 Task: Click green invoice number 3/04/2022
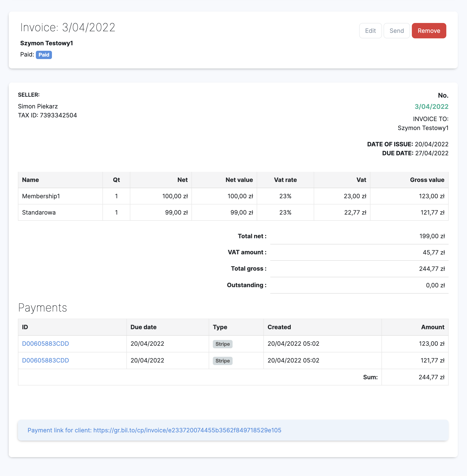click(431, 106)
